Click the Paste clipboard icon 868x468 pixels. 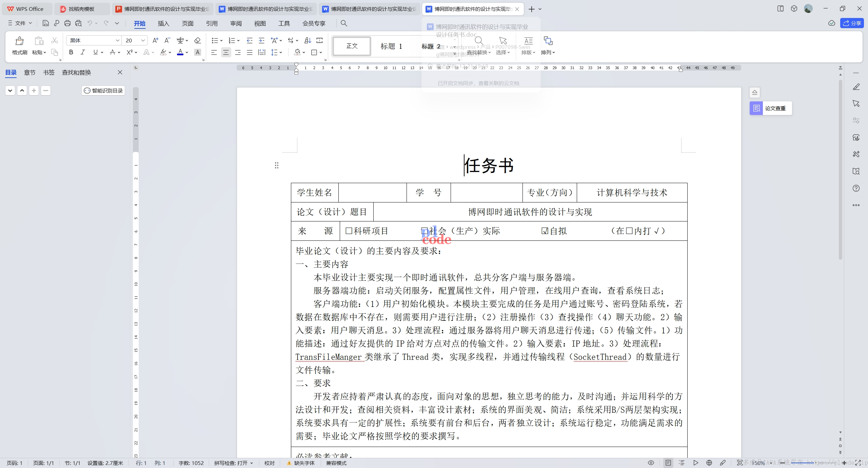(39, 41)
